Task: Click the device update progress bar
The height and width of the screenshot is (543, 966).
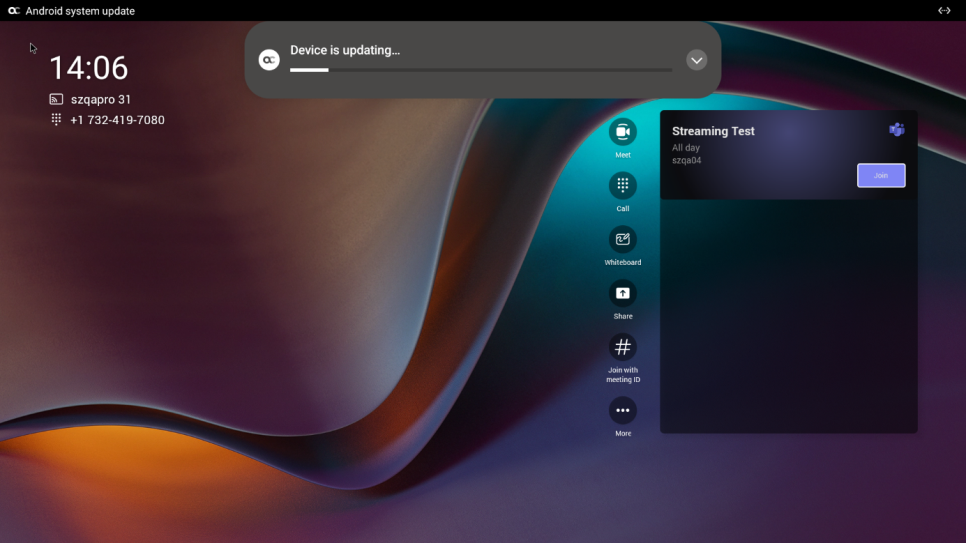Action: tap(480, 70)
